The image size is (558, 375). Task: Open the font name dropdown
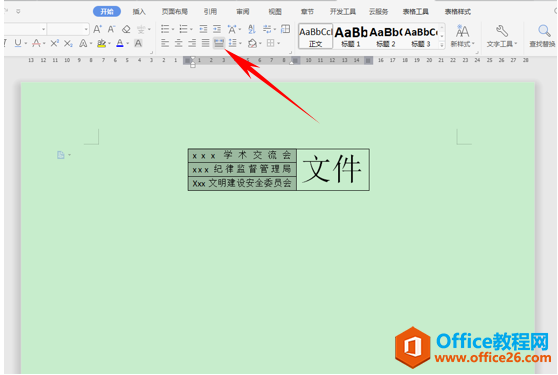43,29
